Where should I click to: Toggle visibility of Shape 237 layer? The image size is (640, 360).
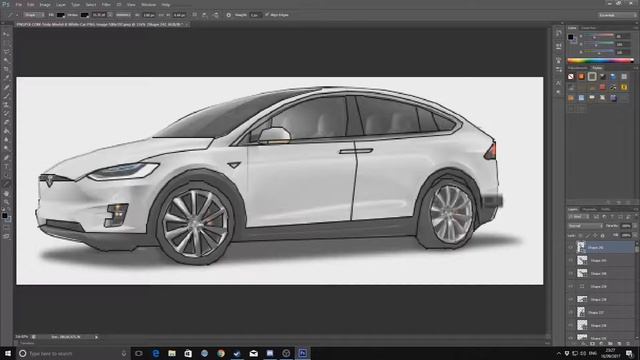coord(571,313)
